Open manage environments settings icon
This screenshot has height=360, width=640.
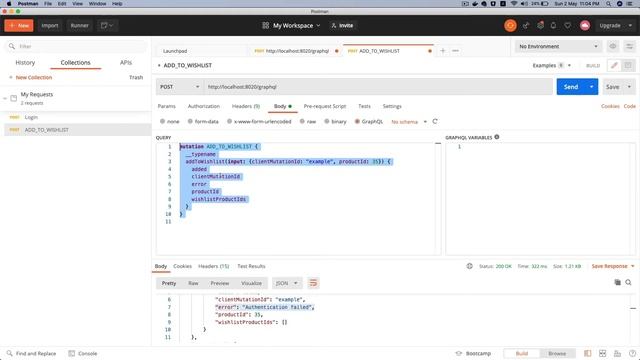point(629,47)
